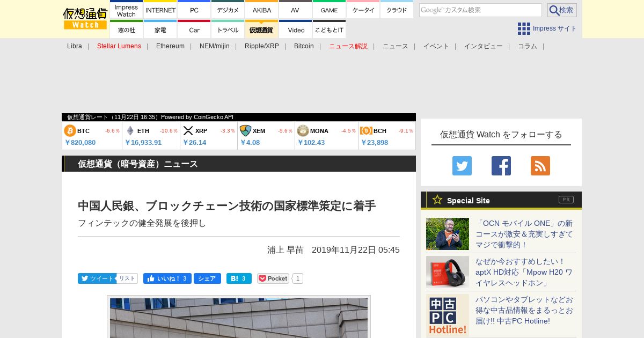Go to the Bitcoin topic link
The height and width of the screenshot is (338, 644).
coord(304,46)
